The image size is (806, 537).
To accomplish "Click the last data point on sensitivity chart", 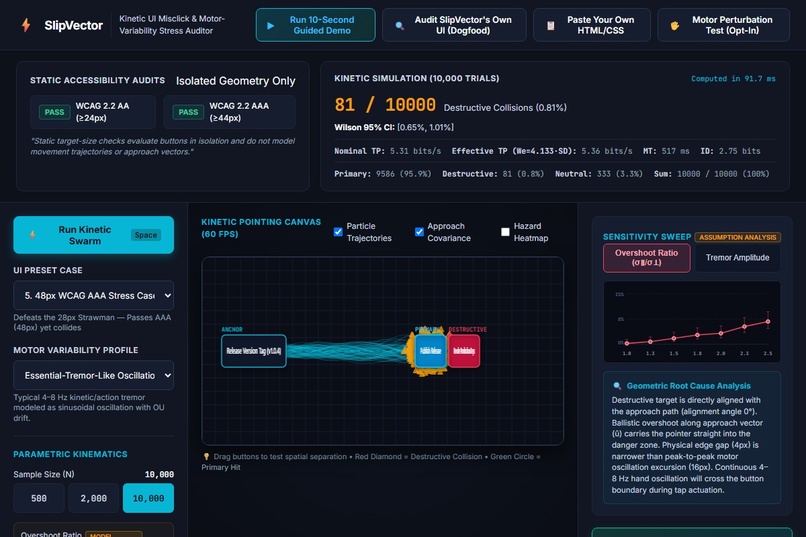I will coord(768,322).
